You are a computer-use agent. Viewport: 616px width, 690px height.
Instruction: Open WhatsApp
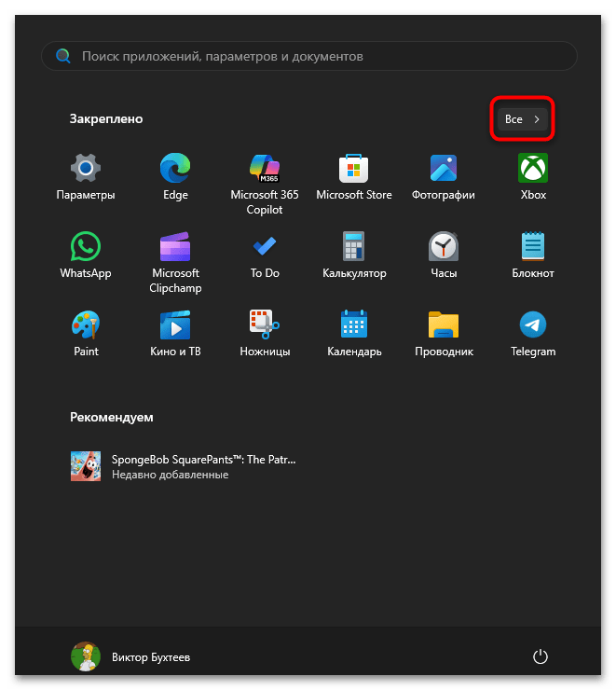point(86,255)
